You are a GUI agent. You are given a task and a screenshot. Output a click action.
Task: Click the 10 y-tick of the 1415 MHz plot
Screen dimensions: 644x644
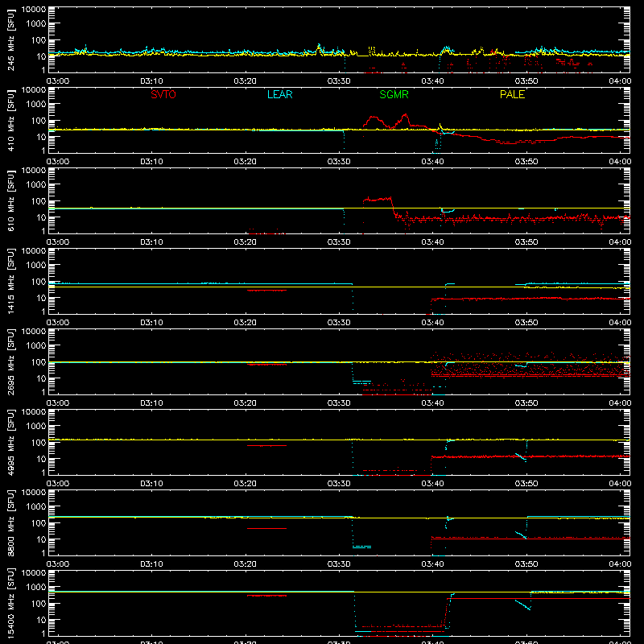click(x=41, y=298)
